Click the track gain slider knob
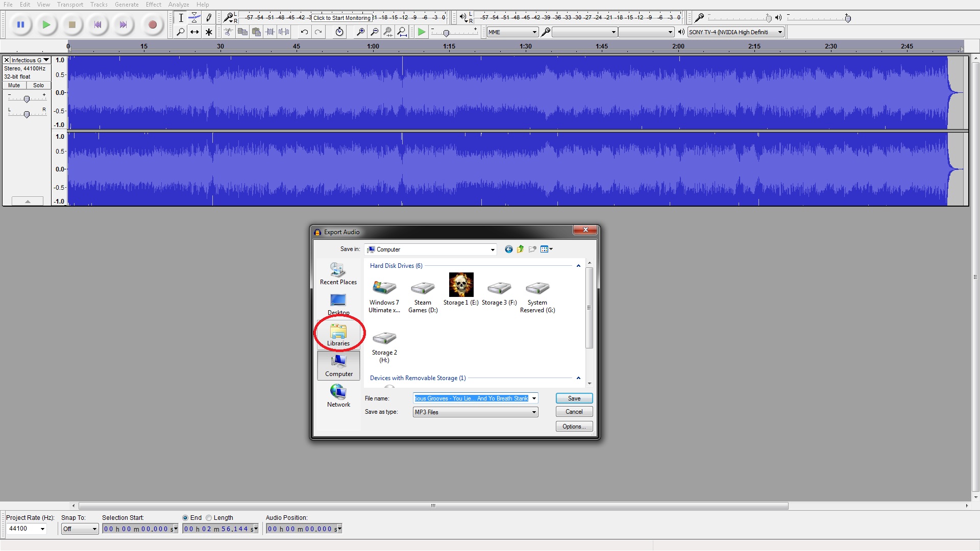980x551 pixels. (x=27, y=99)
